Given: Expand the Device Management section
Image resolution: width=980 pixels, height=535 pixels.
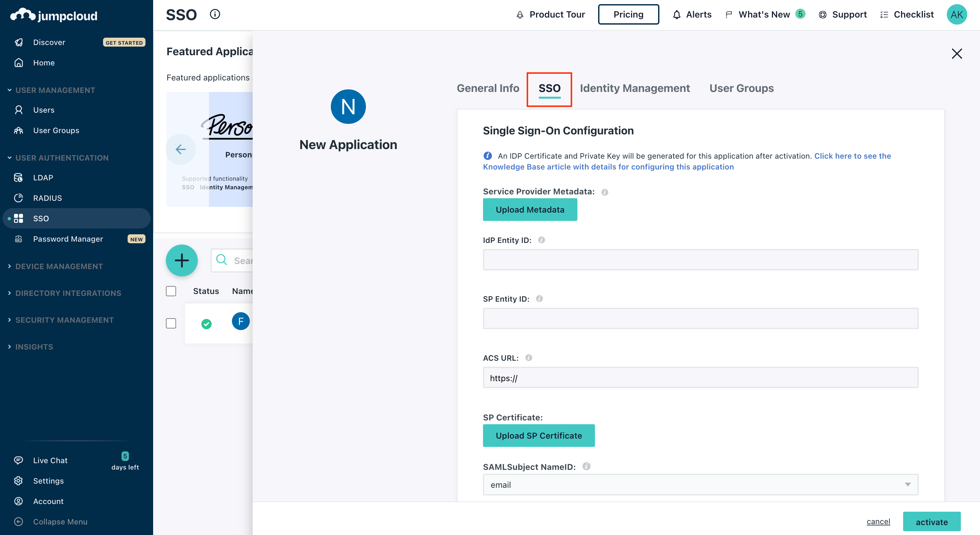Looking at the screenshot, I should pos(59,266).
